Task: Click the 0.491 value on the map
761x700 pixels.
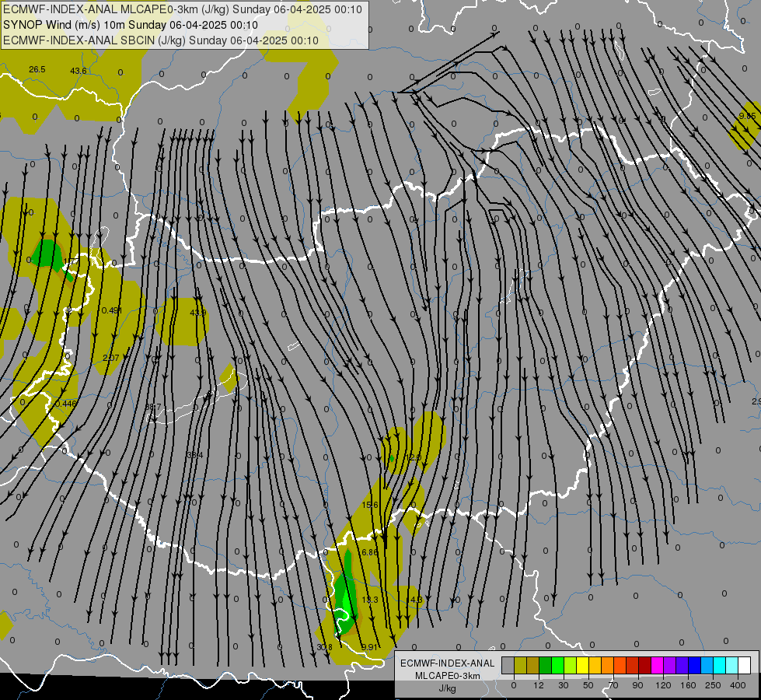Action: (x=112, y=310)
